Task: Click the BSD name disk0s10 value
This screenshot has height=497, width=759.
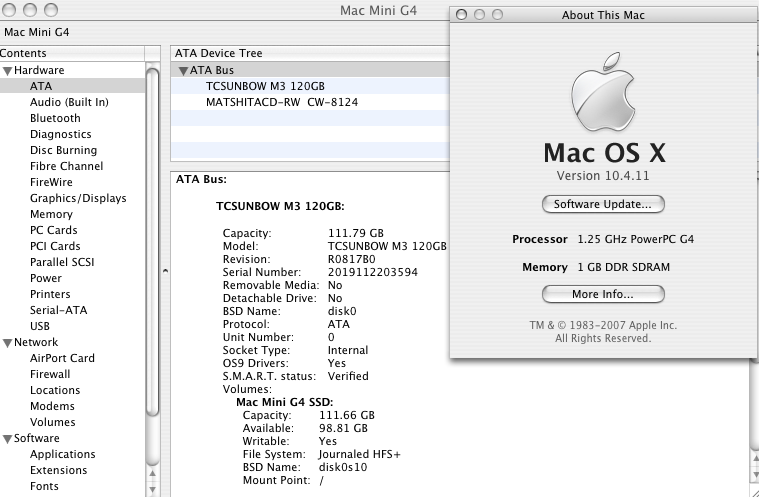Action: coord(343,467)
